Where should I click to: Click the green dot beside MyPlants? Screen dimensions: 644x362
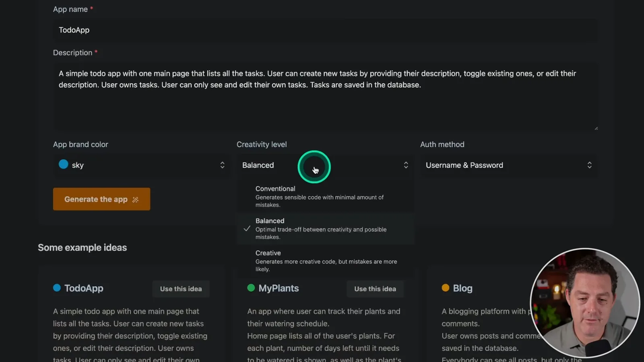coord(251,288)
